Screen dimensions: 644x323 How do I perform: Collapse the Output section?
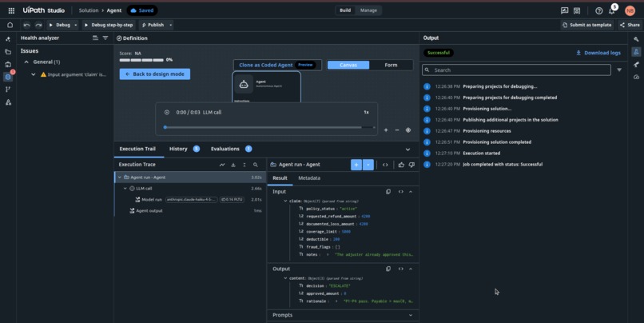(x=411, y=269)
